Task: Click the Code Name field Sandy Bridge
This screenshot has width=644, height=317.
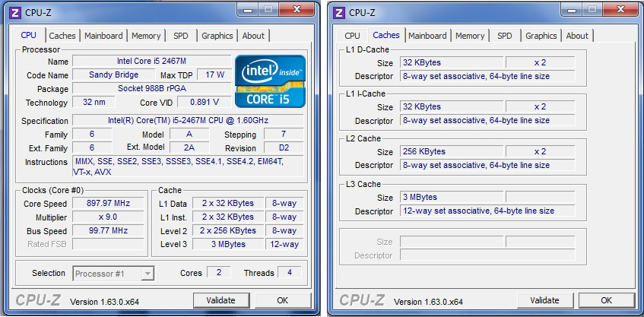Action: click(114, 74)
